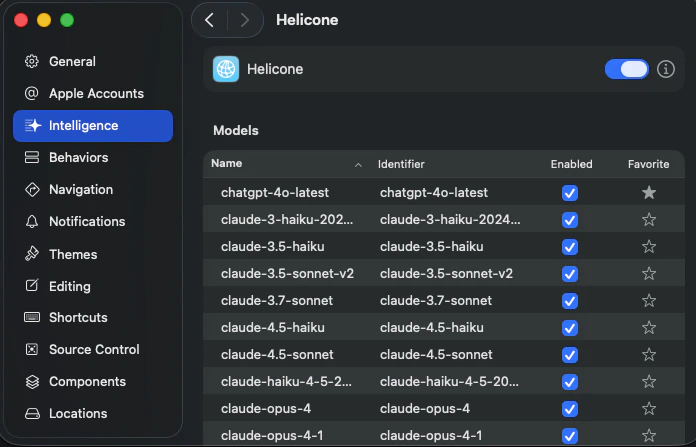The height and width of the screenshot is (447, 696).
Task: Star the claude-3.7-sonnet model
Action: point(649,301)
